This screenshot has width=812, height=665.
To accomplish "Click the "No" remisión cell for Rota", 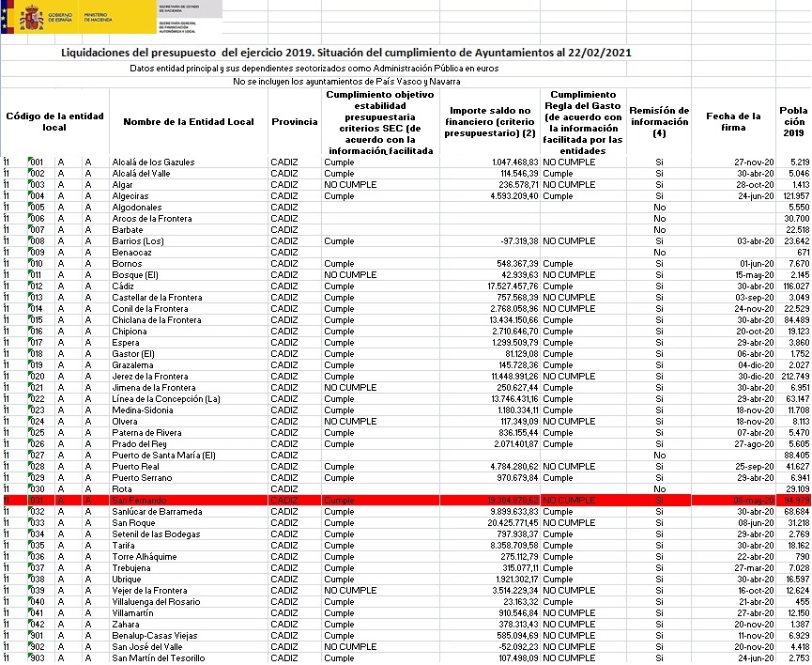I will [659, 489].
